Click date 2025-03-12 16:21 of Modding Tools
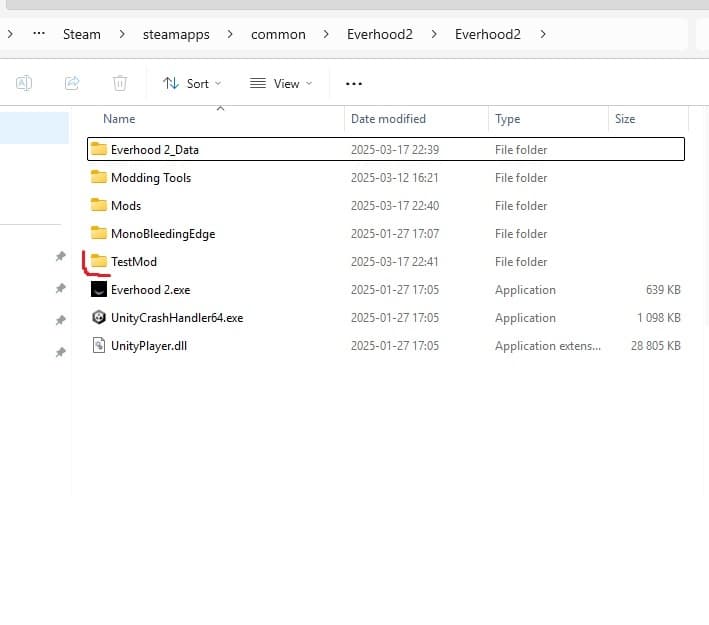This screenshot has width=709, height=625. coord(395,178)
